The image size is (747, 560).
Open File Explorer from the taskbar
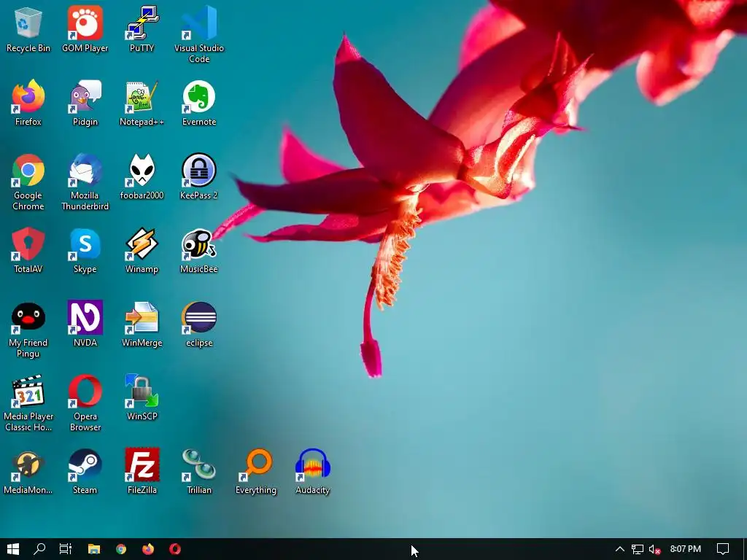coord(94,549)
